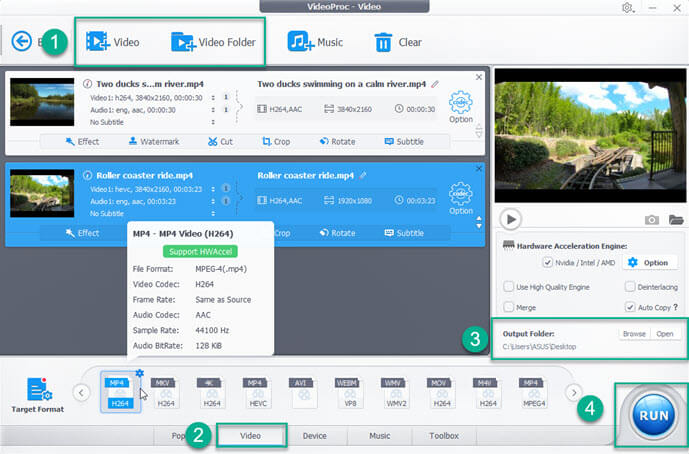Cut the Two ducks video
Image resolution: width=689 pixels, height=454 pixels.
(220, 142)
